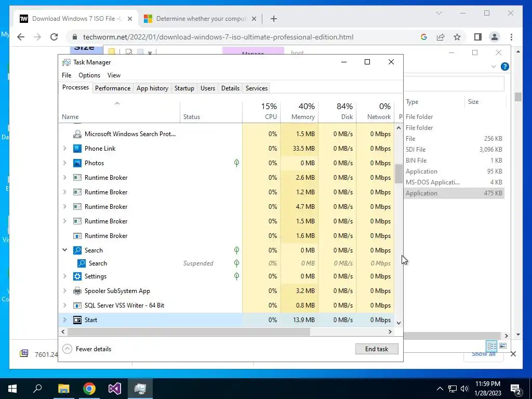Open Google Chrome from the taskbar
This screenshot has width=532, height=399.
[89, 389]
